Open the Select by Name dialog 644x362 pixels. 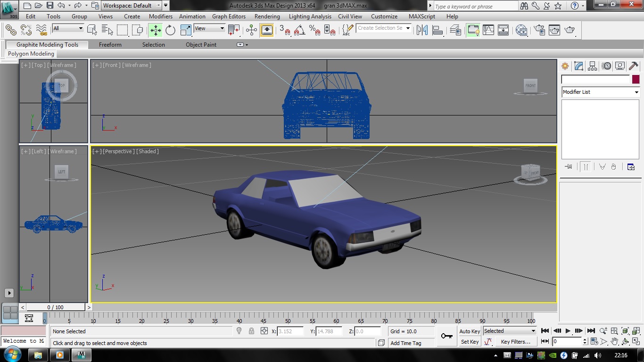click(107, 30)
